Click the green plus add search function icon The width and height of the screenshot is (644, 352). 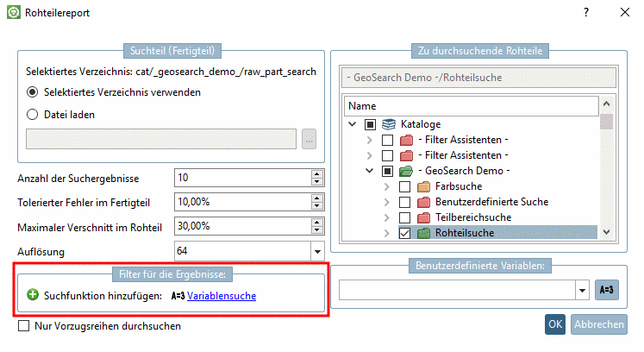pos(33,295)
